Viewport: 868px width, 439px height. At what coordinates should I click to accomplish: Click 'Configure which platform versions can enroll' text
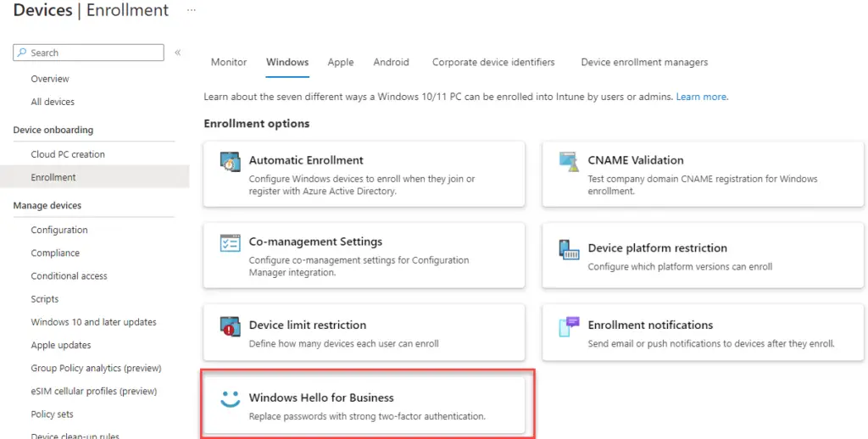(x=680, y=267)
